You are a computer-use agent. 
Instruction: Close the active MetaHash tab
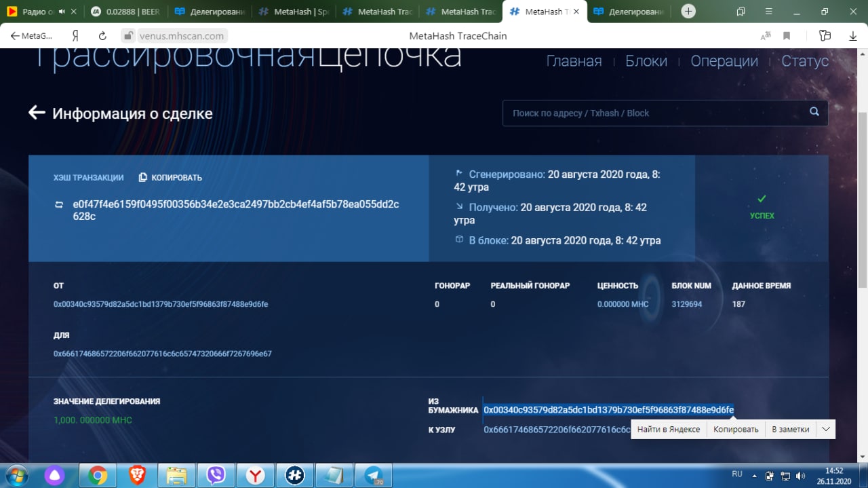point(576,12)
